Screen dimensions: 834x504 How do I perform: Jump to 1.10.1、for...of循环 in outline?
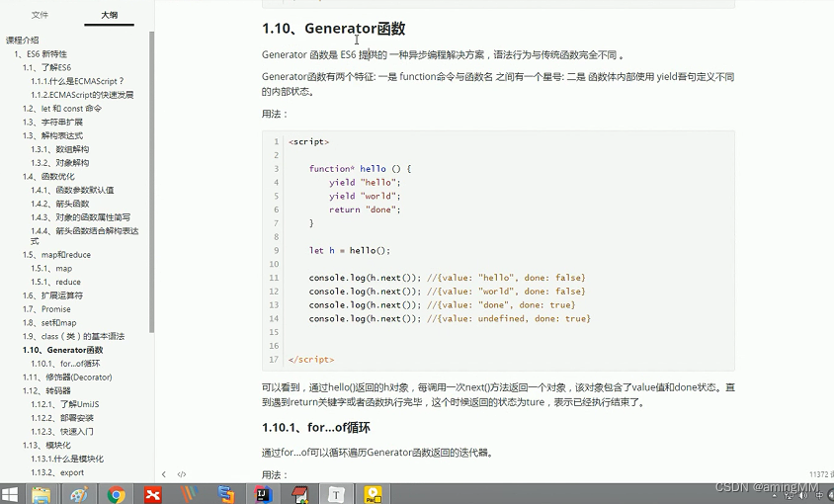pyautogui.click(x=65, y=364)
